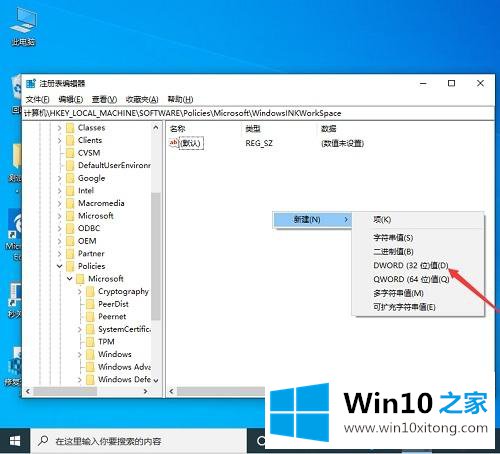The image size is (500, 454).
Task: Click REG_SZ type cell of default value
Action: [x=259, y=143]
